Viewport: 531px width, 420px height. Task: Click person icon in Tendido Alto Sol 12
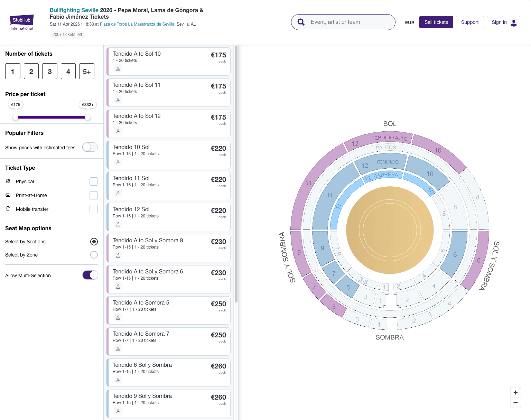click(118, 131)
